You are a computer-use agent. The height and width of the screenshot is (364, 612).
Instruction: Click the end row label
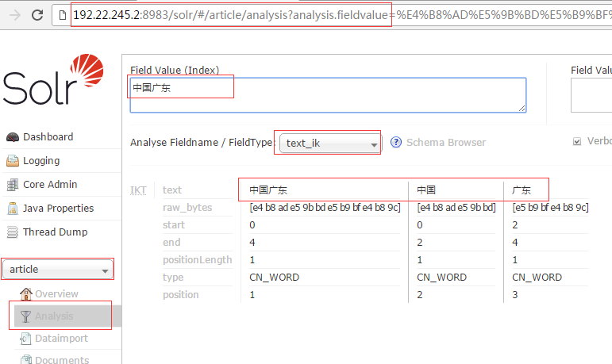pyautogui.click(x=171, y=243)
